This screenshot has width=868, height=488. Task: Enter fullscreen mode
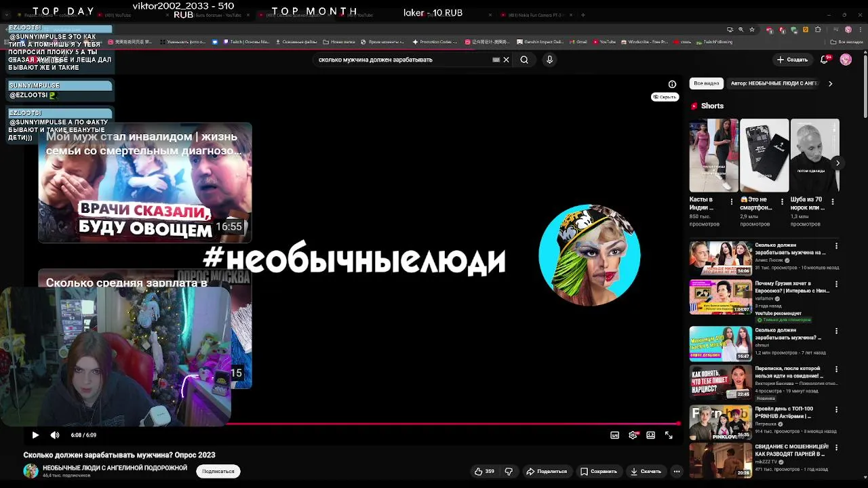[x=669, y=435]
